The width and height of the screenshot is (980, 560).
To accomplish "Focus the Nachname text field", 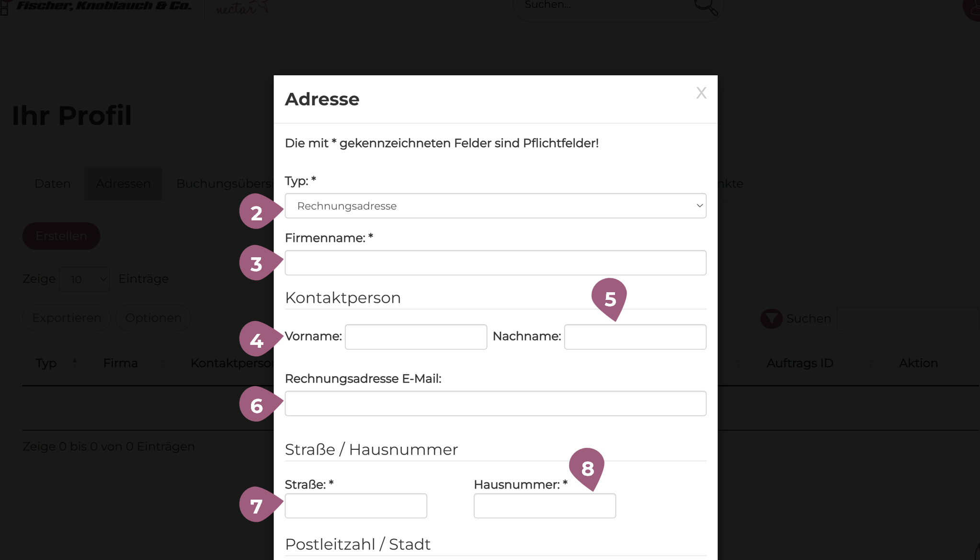I will (635, 337).
